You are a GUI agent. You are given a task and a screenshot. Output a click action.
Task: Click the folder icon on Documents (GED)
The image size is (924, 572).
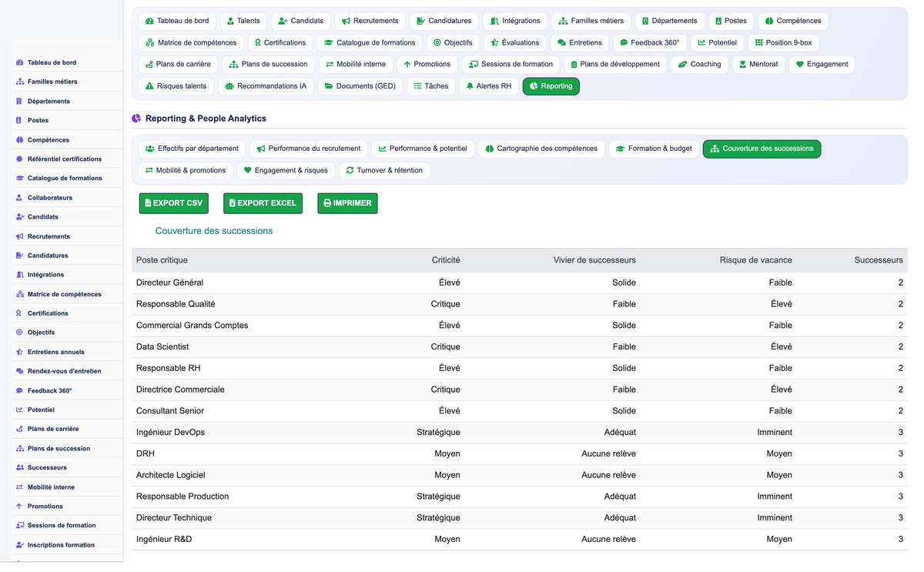point(329,86)
